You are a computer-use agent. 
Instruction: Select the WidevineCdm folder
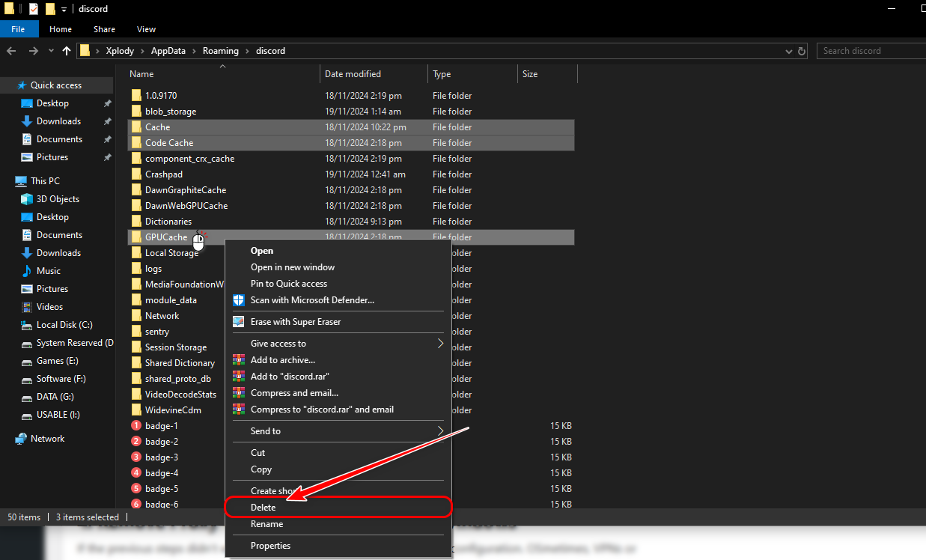(173, 410)
